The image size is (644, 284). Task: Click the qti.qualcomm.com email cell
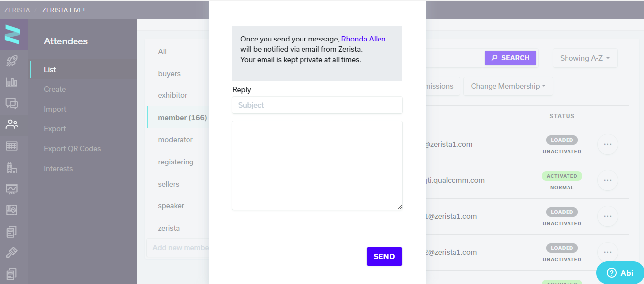[x=455, y=180]
